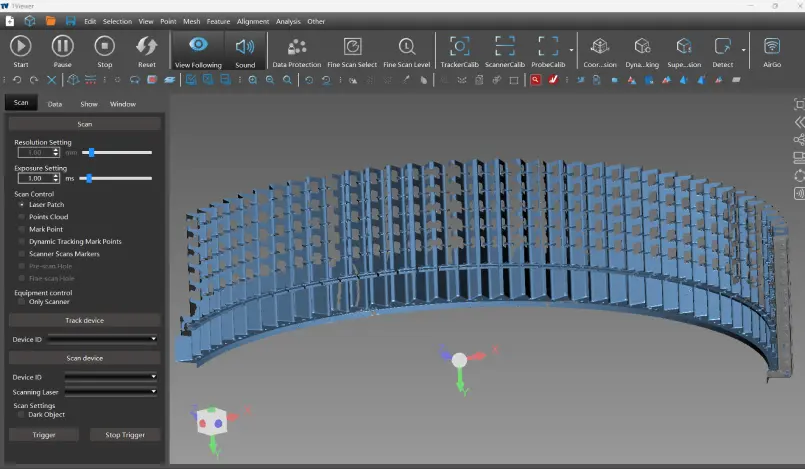Click the Trigger button
The image size is (805, 469).
coord(44,435)
